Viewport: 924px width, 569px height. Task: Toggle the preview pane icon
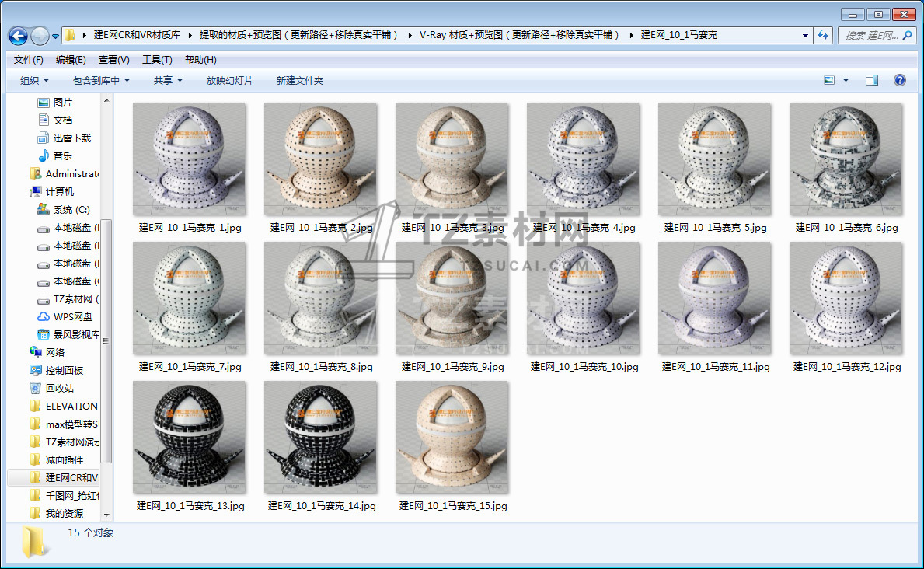[872, 80]
